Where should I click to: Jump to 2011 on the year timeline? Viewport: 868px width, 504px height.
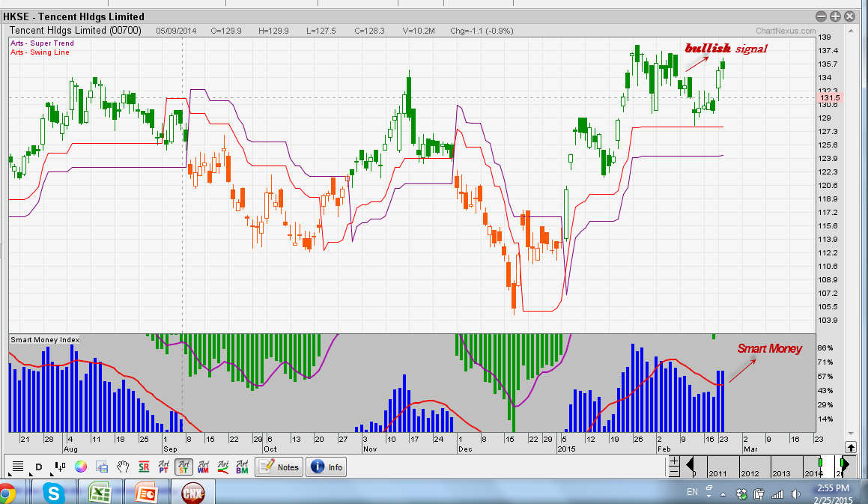click(717, 473)
